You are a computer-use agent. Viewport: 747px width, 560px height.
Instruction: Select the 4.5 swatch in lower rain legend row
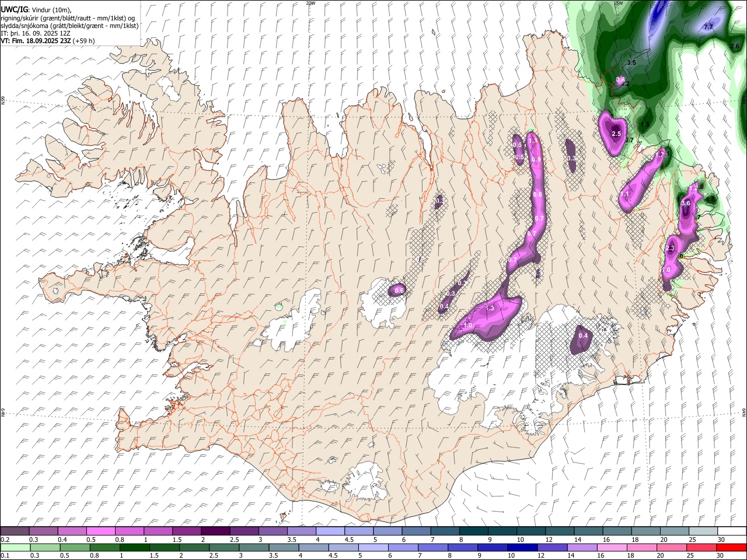(x=343, y=548)
